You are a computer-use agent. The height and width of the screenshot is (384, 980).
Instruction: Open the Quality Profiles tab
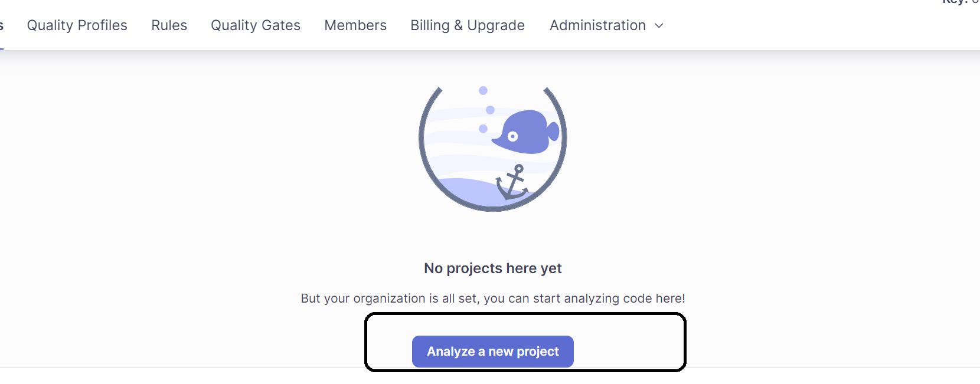tap(77, 25)
